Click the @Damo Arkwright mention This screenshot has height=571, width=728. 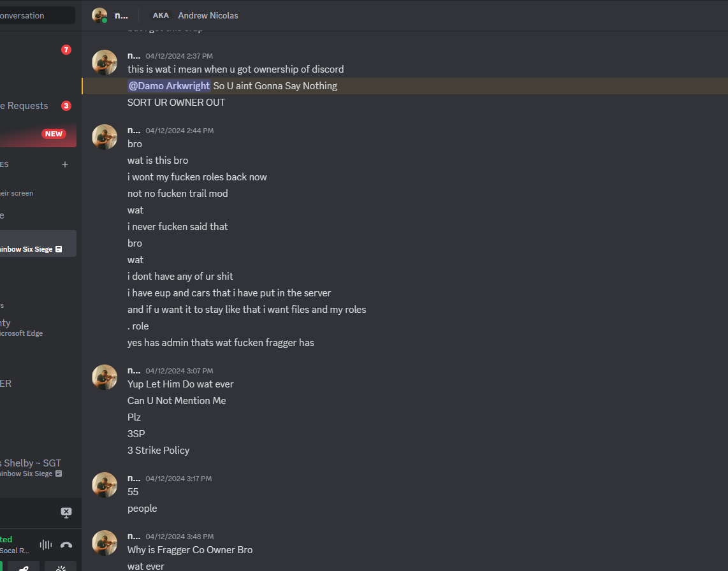pos(169,86)
